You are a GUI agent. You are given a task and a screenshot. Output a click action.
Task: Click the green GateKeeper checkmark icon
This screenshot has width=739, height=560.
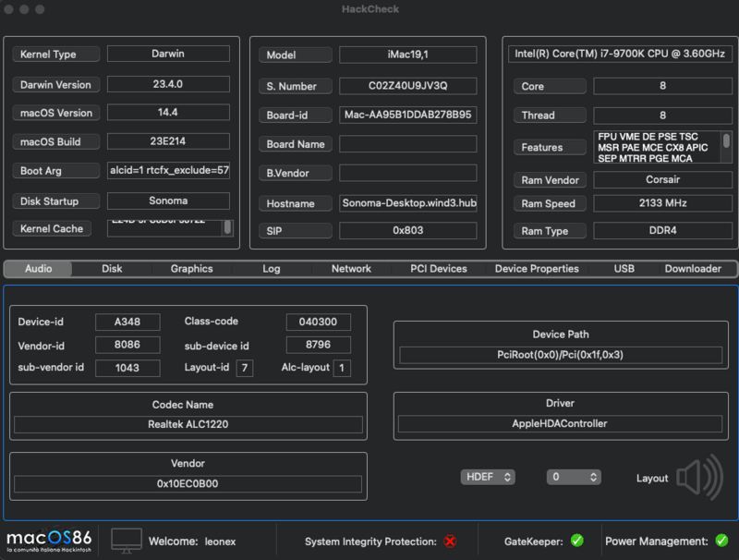coord(578,541)
